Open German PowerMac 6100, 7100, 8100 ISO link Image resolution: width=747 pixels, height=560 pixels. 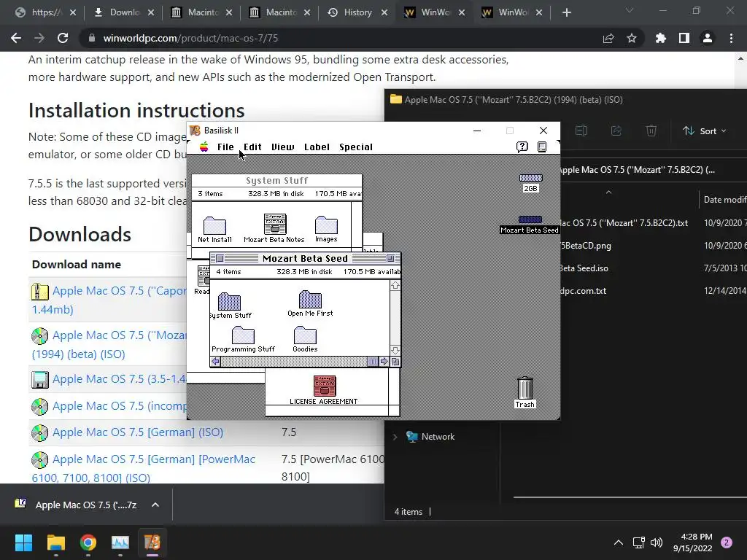point(144,469)
